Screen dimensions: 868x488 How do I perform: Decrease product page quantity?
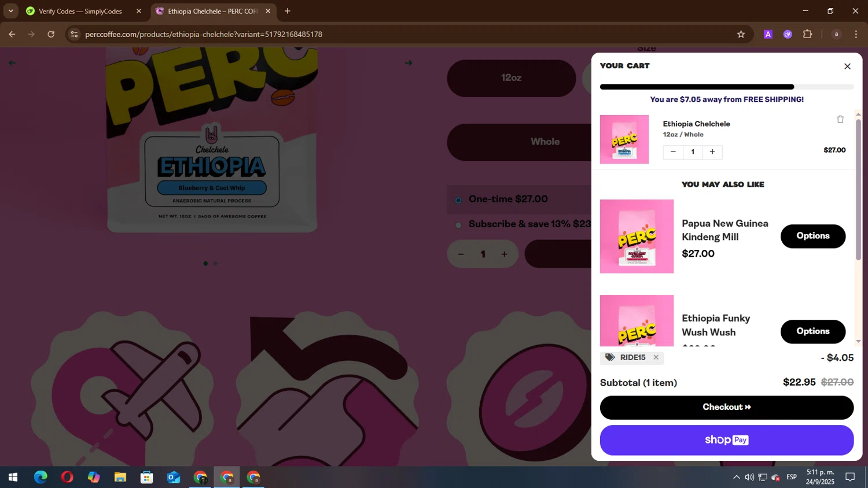(461, 254)
